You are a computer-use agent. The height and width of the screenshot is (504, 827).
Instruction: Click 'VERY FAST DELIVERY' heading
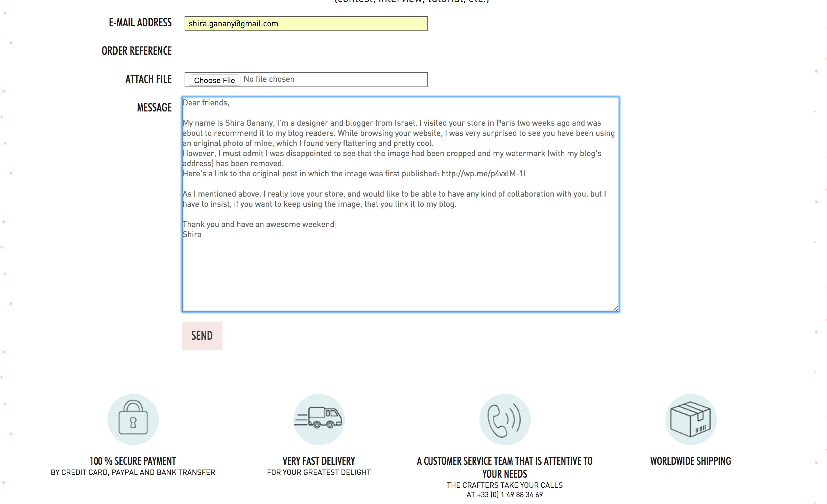click(319, 461)
